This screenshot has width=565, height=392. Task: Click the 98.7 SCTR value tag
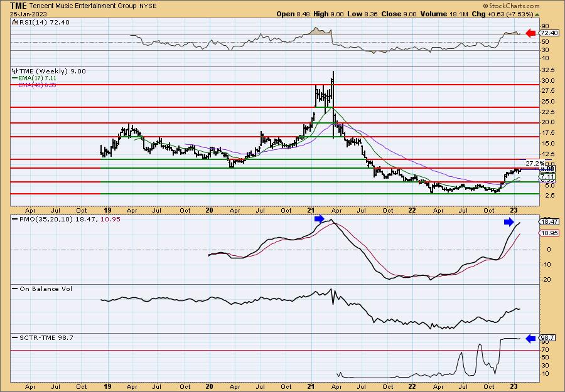(x=547, y=338)
